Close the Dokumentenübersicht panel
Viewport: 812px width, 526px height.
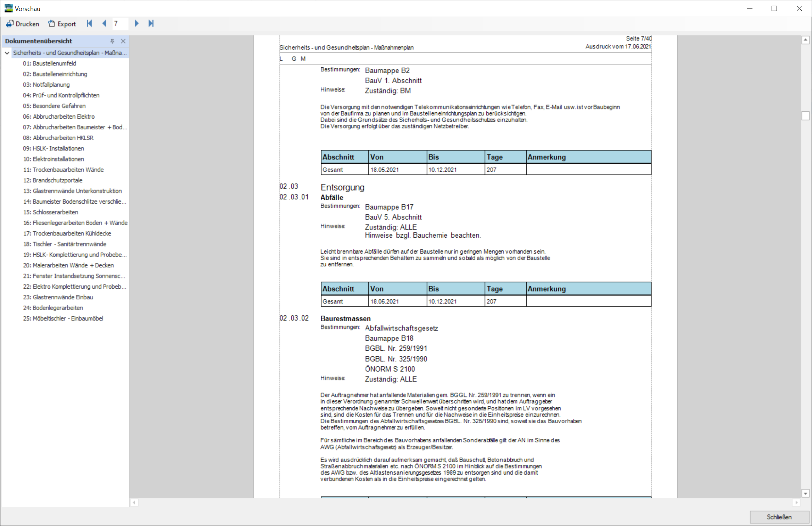click(x=123, y=41)
